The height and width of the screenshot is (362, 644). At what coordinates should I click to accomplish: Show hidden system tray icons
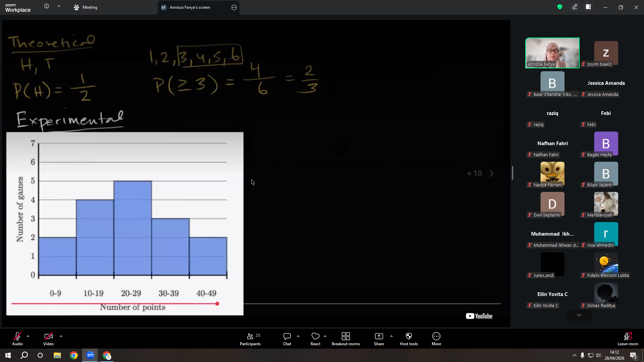(575, 355)
